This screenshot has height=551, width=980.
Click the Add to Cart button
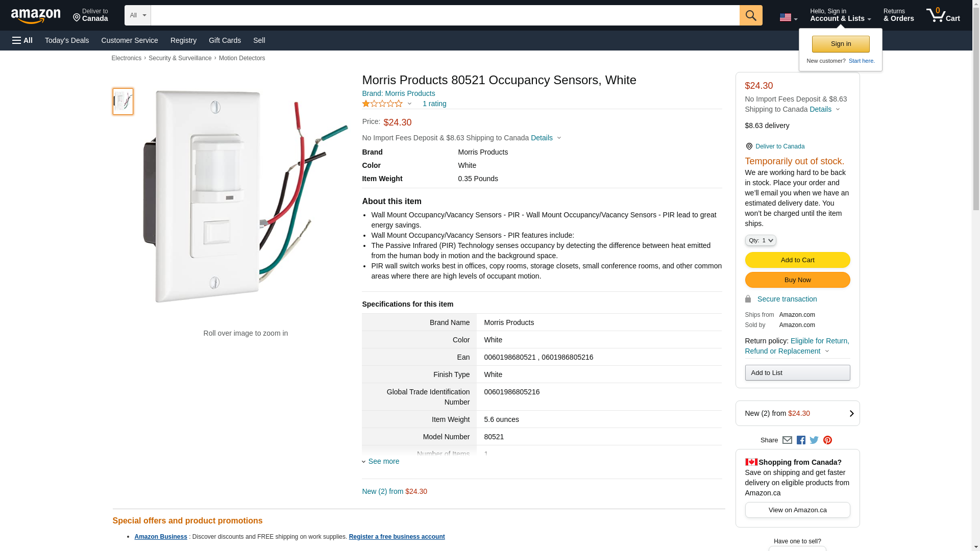tap(797, 260)
